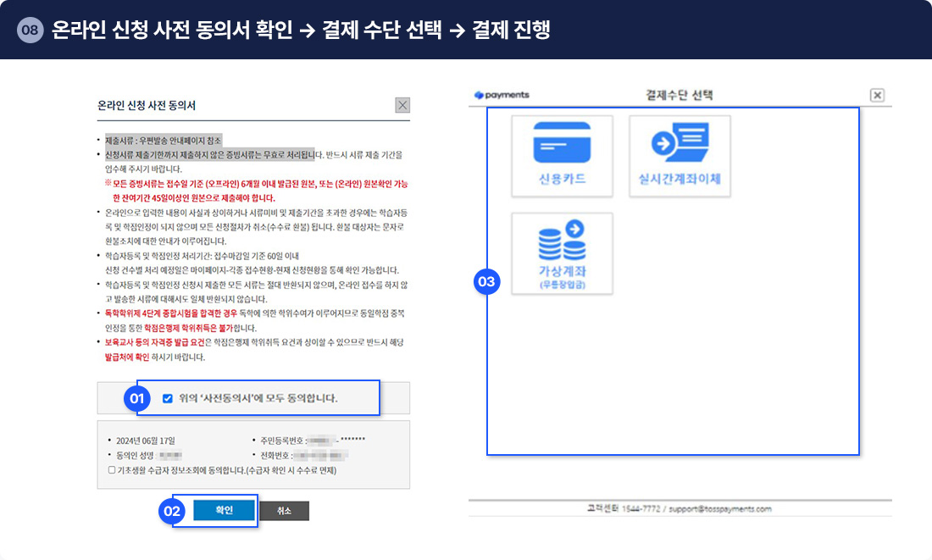Click the blue 02 step badge

pyautogui.click(x=172, y=511)
